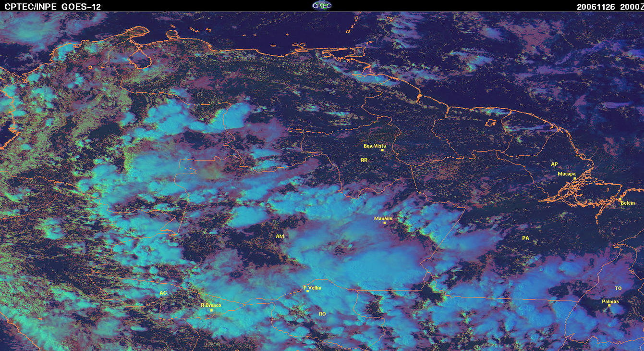Viewport: 644px width, 351px height.
Task: Click the Belem city label
Action: (x=628, y=203)
